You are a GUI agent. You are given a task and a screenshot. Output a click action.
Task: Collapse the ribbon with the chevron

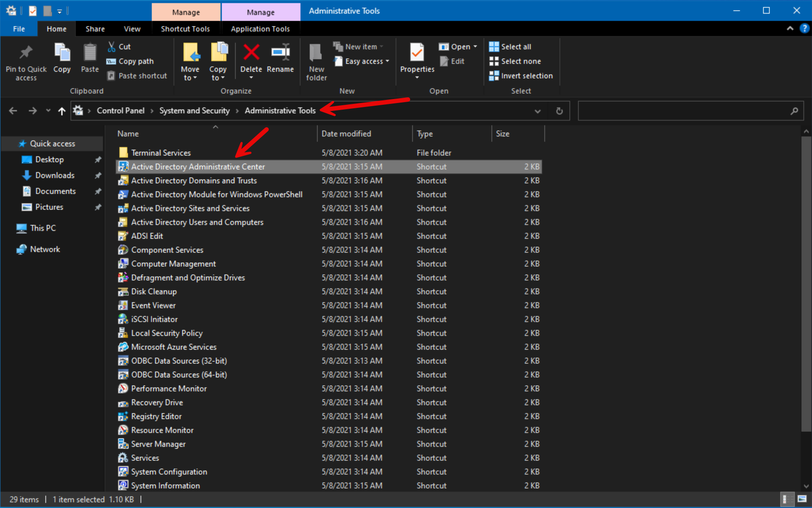coord(790,28)
